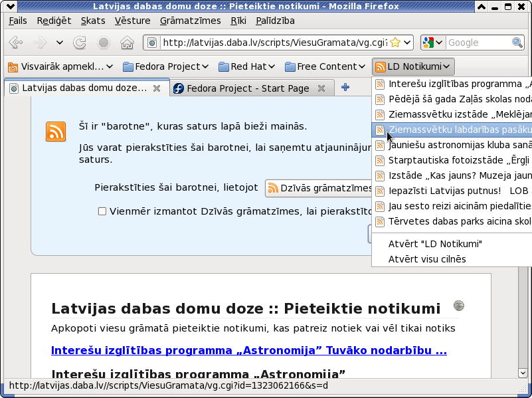Open the Rīki menu
Viewport: 532px width, 398px height.
point(238,21)
